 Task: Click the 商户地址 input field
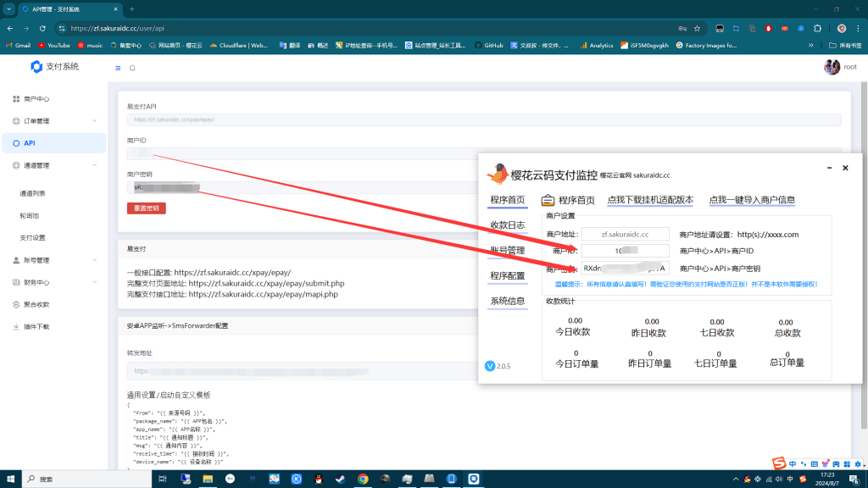(625, 234)
